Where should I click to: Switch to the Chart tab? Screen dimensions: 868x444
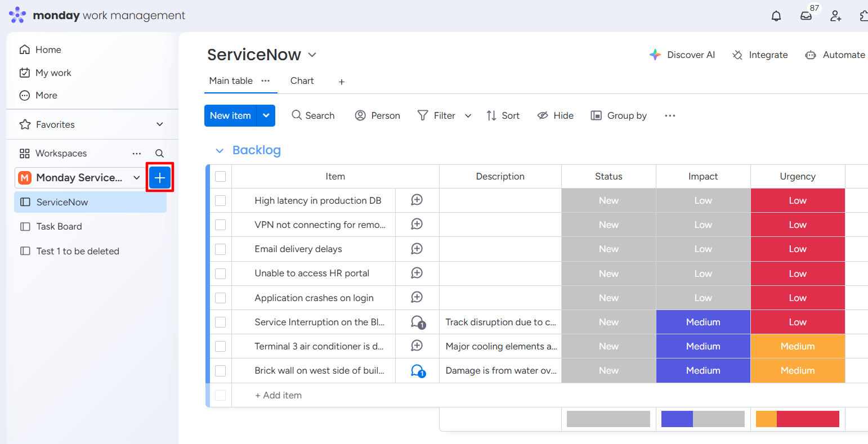(x=302, y=80)
